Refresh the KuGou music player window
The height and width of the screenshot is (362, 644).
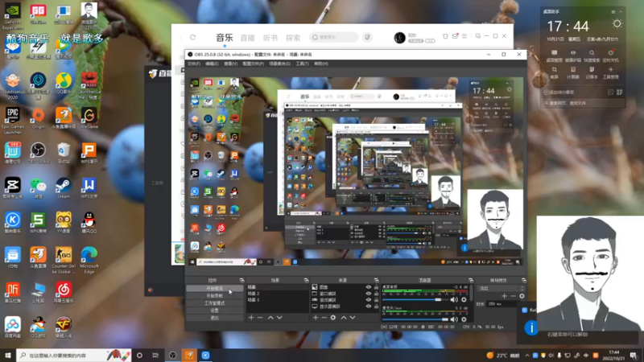point(192,37)
